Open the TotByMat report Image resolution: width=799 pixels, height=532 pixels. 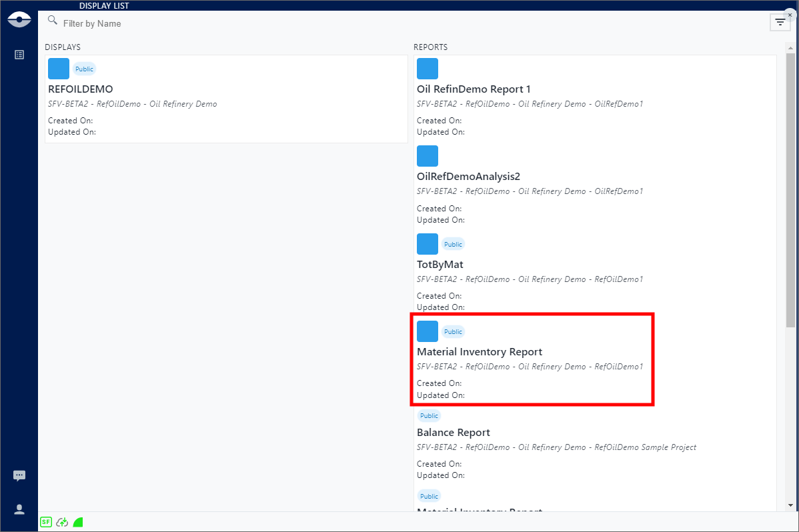[440, 264]
